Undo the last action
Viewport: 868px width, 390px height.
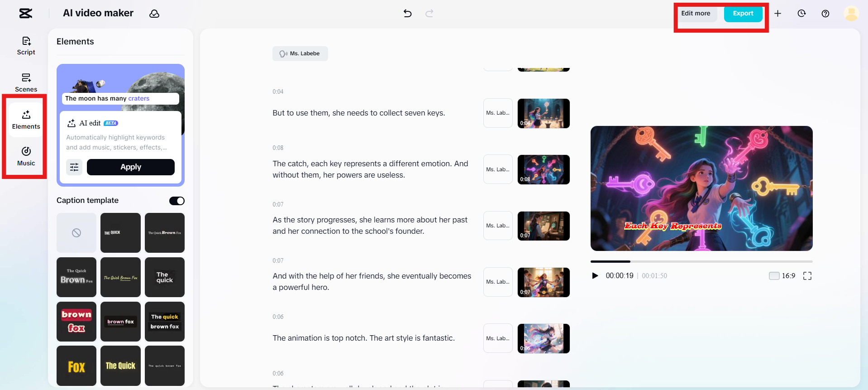[x=407, y=14]
